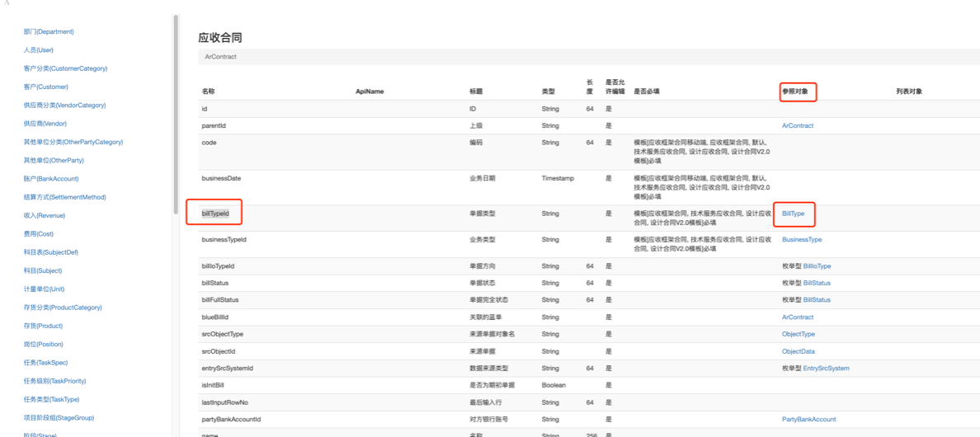The image size is (980, 437).
Task: Select 计量单位(Unit) sidebar entry
Action: tap(45, 289)
